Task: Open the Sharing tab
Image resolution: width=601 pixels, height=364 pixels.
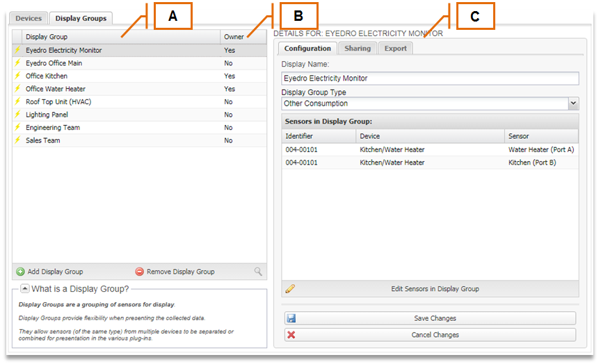Action: pos(358,48)
